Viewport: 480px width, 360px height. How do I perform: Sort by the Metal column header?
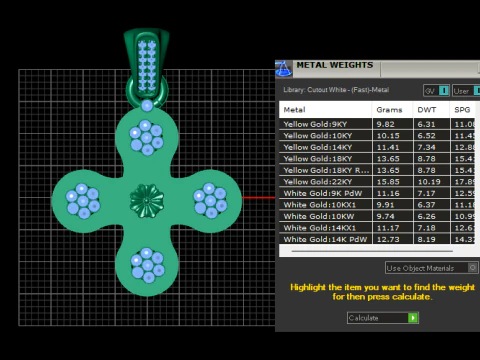[x=325, y=110]
